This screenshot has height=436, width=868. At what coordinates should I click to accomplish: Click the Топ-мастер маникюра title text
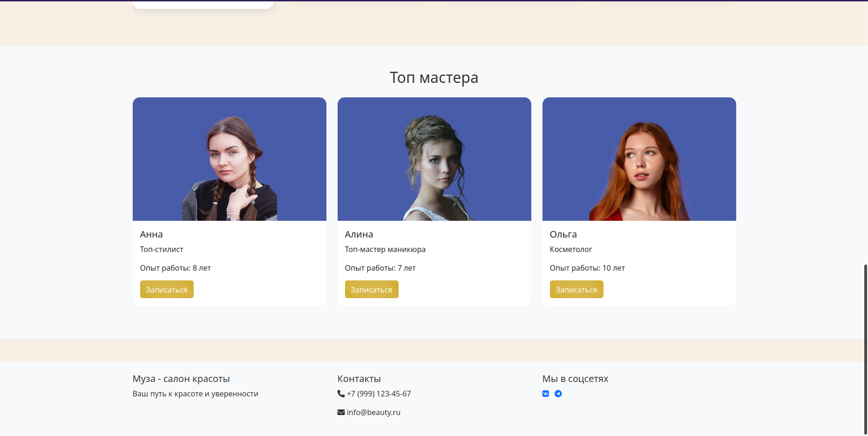click(x=385, y=249)
